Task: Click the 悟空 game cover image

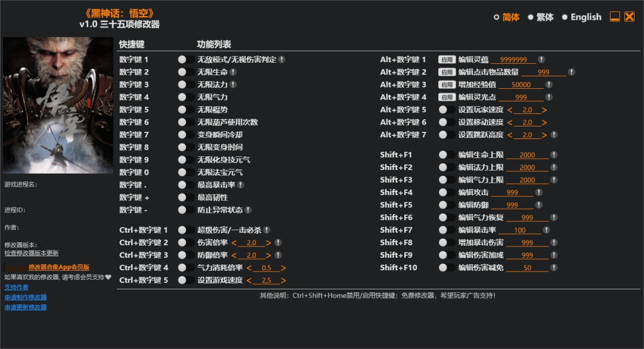Action: click(58, 105)
